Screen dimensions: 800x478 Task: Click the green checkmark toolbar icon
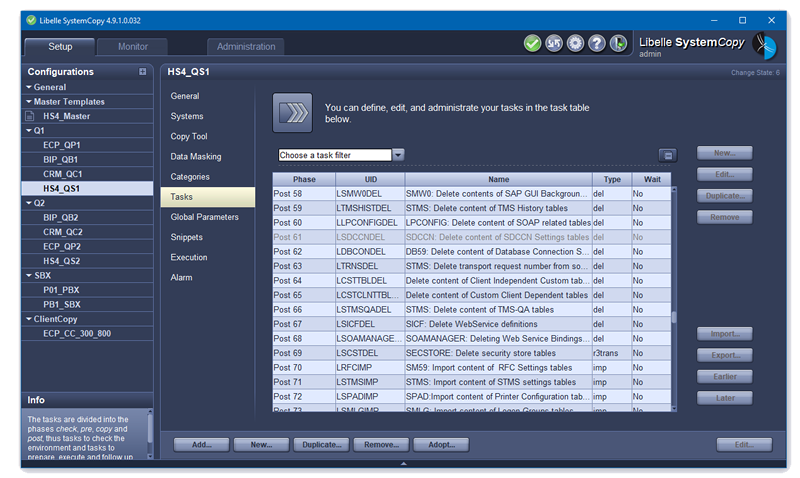(x=532, y=43)
